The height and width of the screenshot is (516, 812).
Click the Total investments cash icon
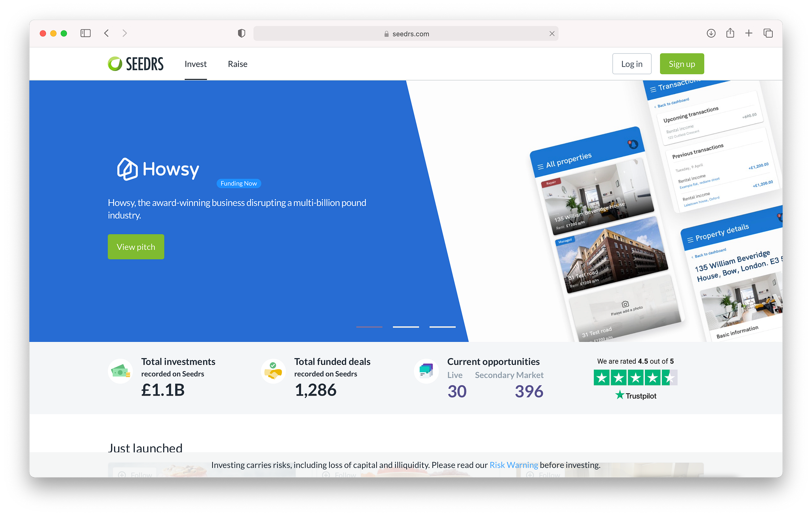[x=120, y=372]
